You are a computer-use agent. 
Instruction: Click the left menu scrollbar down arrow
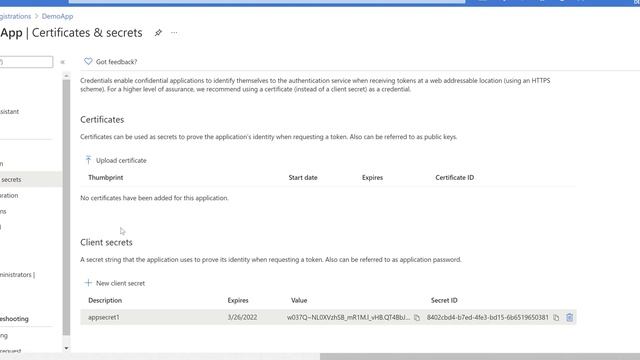pos(66,348)
